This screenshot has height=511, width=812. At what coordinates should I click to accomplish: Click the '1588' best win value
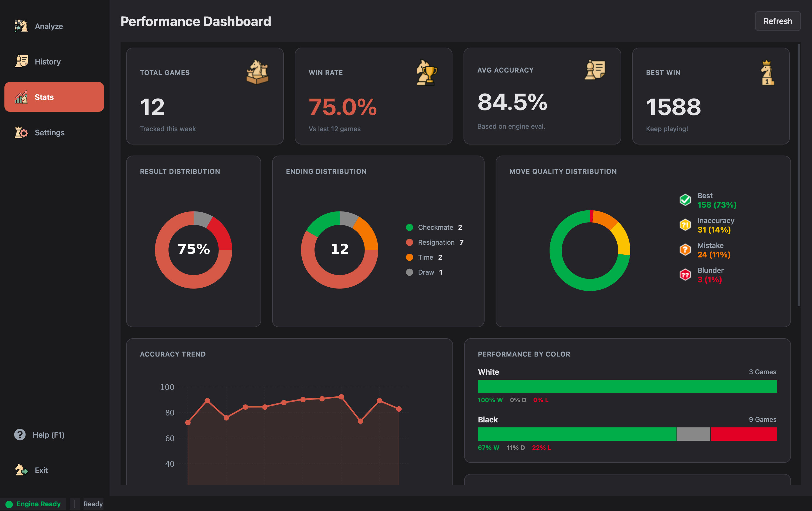(673, 107)
